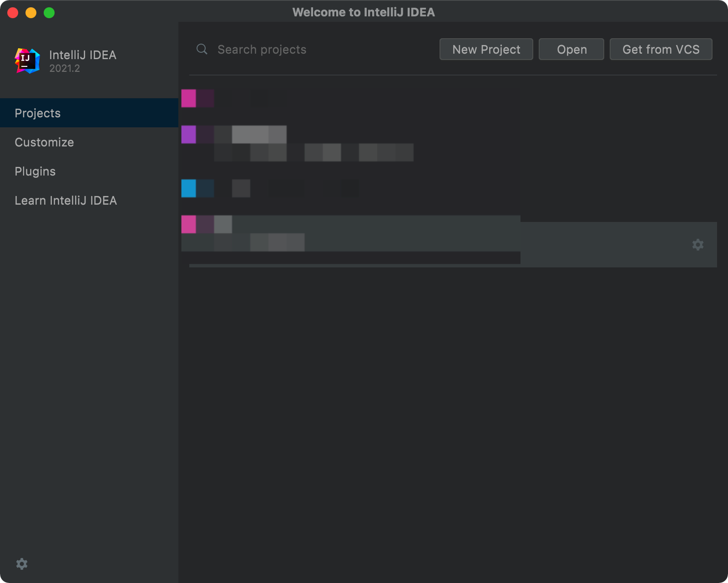Screen dimensions: 728x583
Task: Create a New Project
Action: 486,49
